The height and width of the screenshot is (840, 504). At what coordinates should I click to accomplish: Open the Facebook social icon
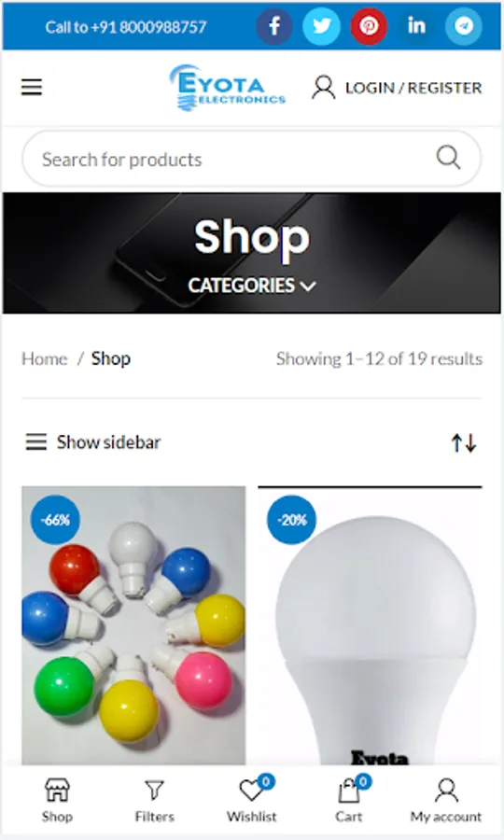[x=274, y=26]
